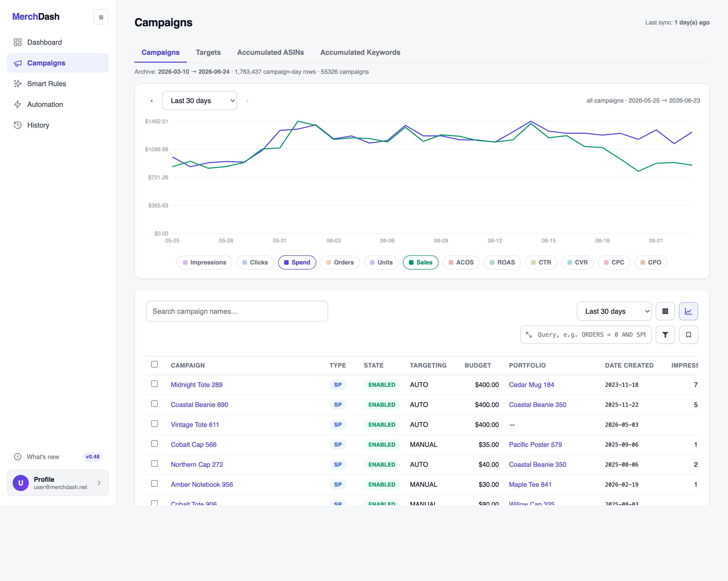Sort table by DATE CREATED column header
This screenshot has width=728, height=581.
click(629, 366)
